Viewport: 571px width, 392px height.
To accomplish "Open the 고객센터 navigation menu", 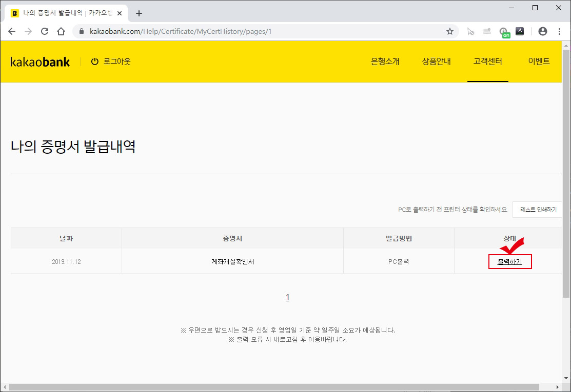I will [x=487, y=60].
